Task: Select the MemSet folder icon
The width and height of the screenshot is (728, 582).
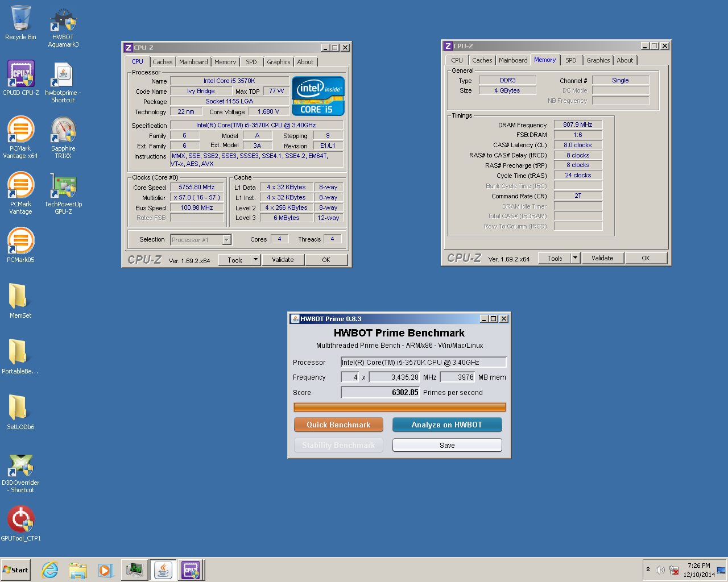Action: point(20,300)
